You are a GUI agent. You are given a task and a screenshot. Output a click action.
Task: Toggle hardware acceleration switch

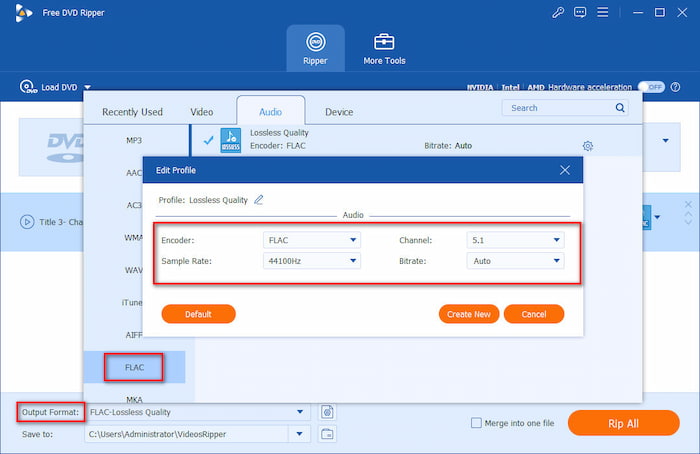click(651, 87)
